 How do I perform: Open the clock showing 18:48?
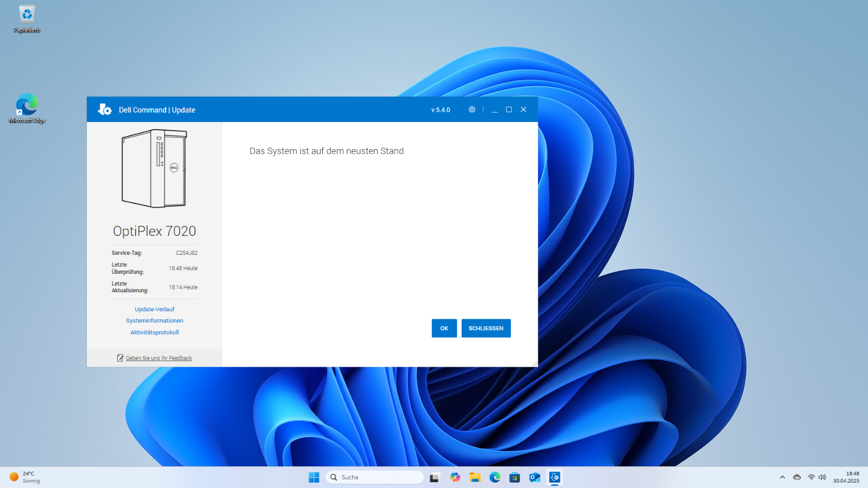[846, 477]
